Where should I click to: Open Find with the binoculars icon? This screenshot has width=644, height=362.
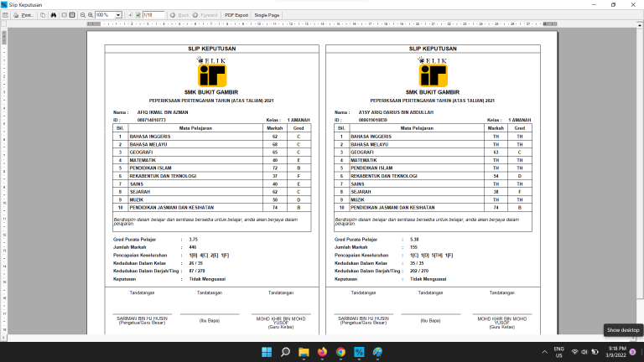pyautogui.click(x=55, y=15)
